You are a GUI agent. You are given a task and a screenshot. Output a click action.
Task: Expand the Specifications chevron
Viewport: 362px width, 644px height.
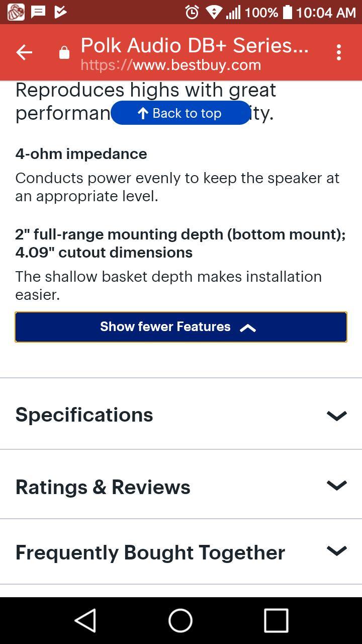coord(336,415)
